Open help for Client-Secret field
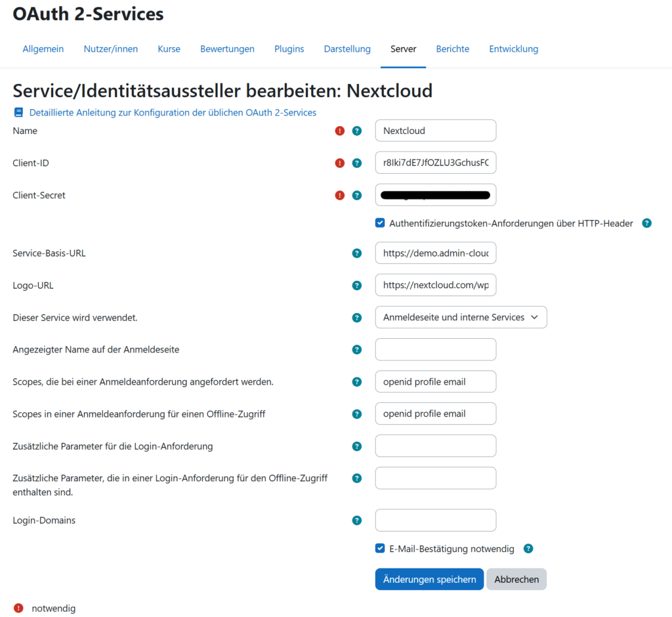672x617 pixels. pyautogui.click(x=357, y=195)
